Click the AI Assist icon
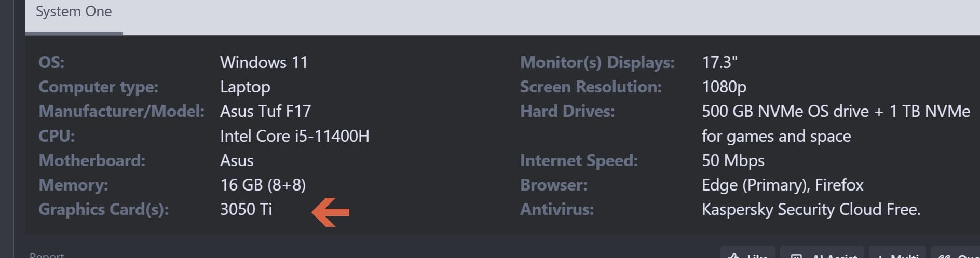 click(796, 256)
